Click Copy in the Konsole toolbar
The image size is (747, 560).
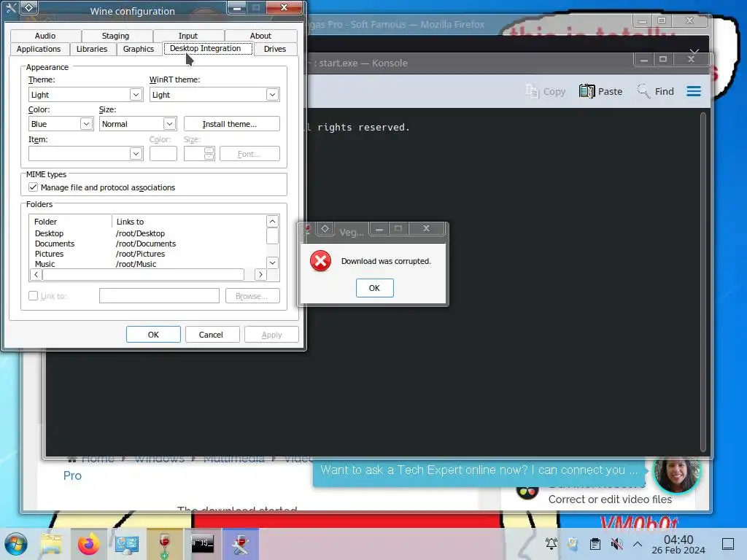(x=546, y=91)
